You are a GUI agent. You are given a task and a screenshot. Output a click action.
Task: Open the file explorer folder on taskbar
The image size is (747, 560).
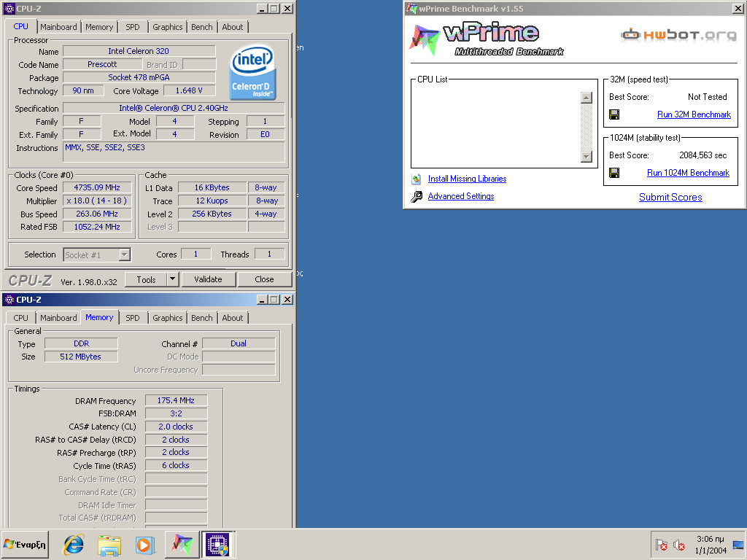[109, 544]
